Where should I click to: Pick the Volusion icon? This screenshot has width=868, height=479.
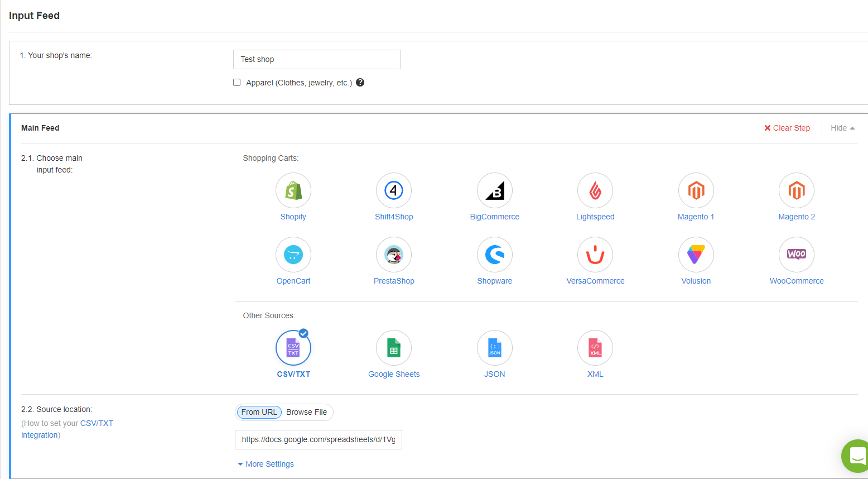696,255
